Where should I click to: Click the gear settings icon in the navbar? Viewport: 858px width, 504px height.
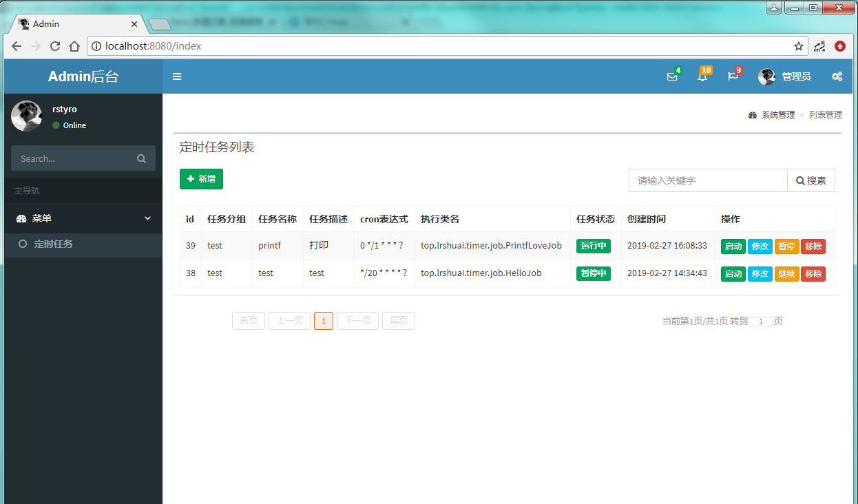[837, 76]
